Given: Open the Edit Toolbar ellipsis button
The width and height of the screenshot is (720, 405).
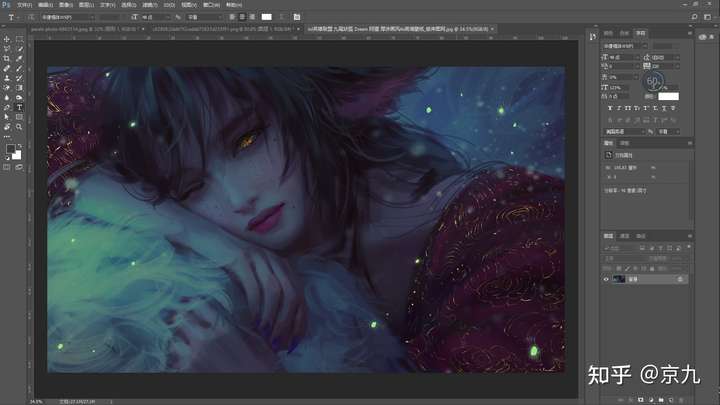Looking at the screenshot, I should [6, 136].
